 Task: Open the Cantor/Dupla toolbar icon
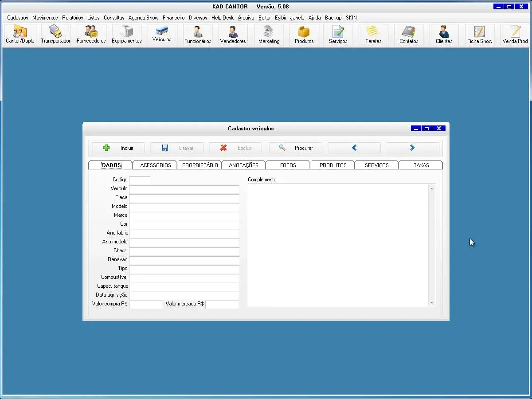(20, 35)
